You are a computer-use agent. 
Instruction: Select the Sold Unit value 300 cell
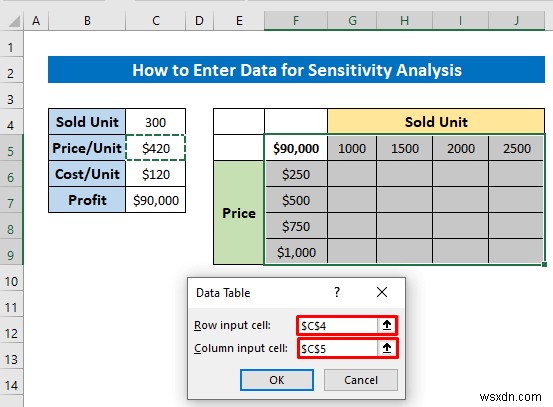156,122
